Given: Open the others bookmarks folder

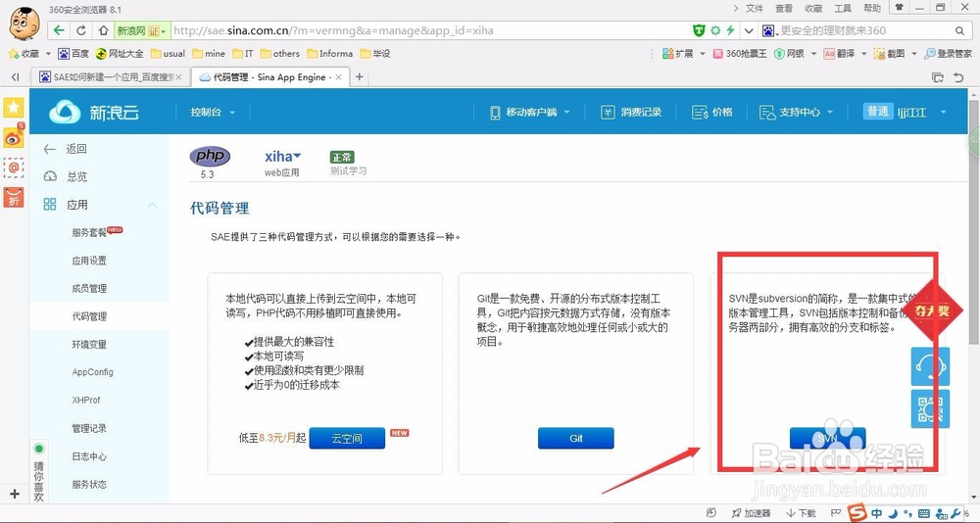Looking at the screenshot, I should click(280, 54).
